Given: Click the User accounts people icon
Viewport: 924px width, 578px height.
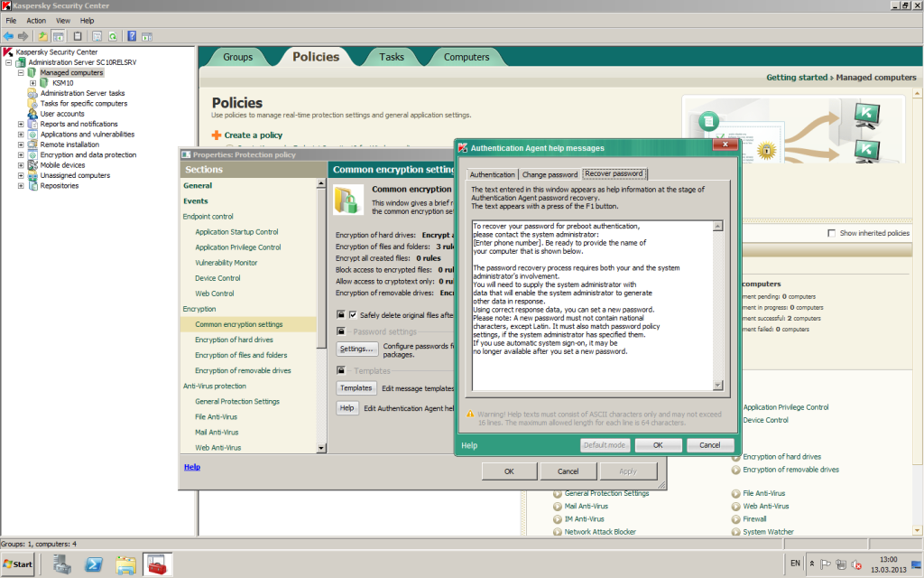Looking at the screenshot, I should [32, 114].
